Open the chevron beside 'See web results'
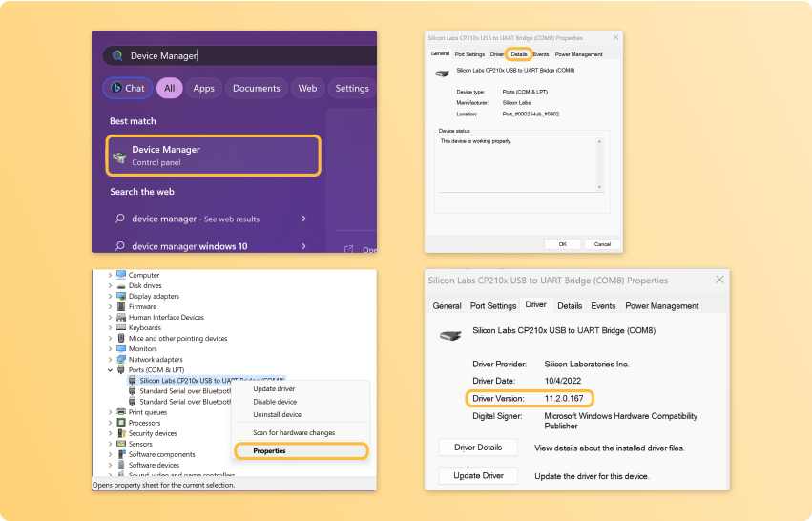This screenshot has width=812, height=521. [x=303, y=219]
